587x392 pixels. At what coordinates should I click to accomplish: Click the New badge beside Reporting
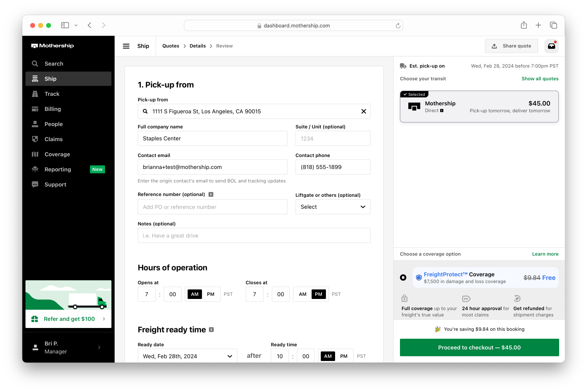pyautogui.click(x=98, y=169)
